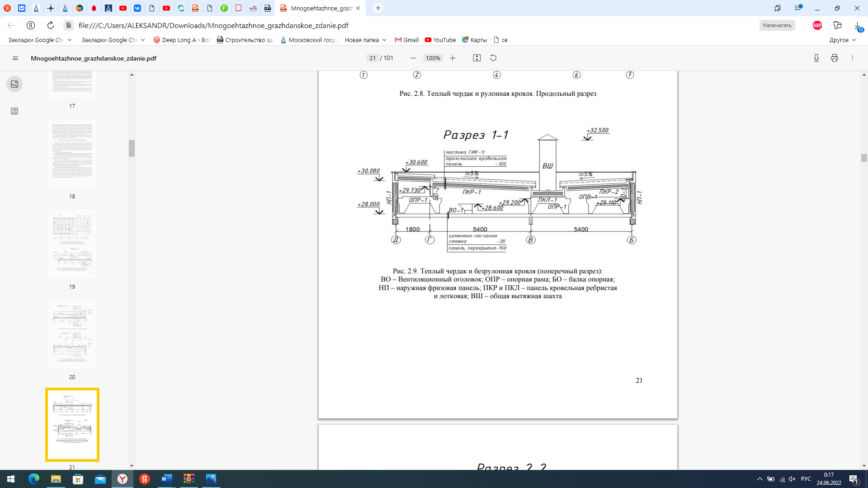Click thumbnail panel scrollbar handle
The height and width of the screenshot is (488, 868).
tap(132, 148)
